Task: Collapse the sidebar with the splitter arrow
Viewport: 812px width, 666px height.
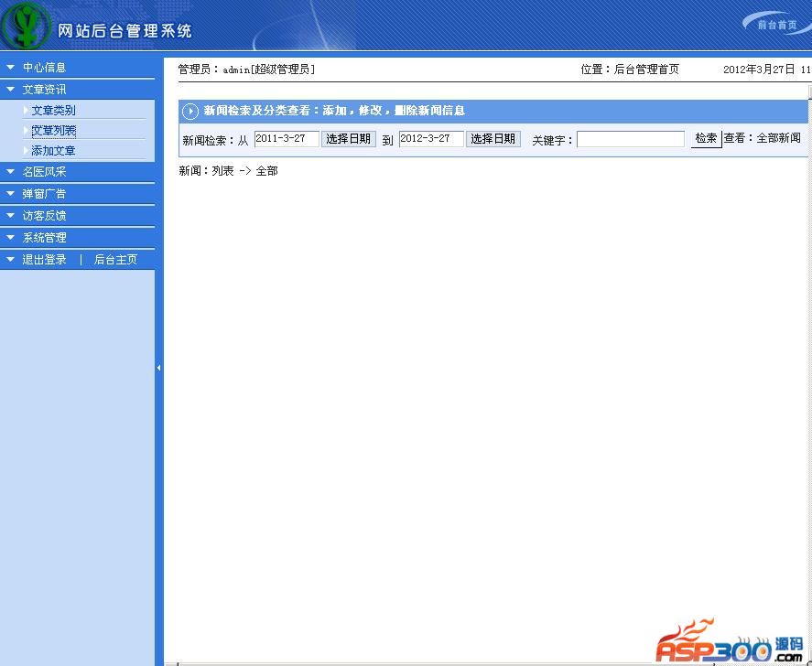Action: click(x=159, y=368)
